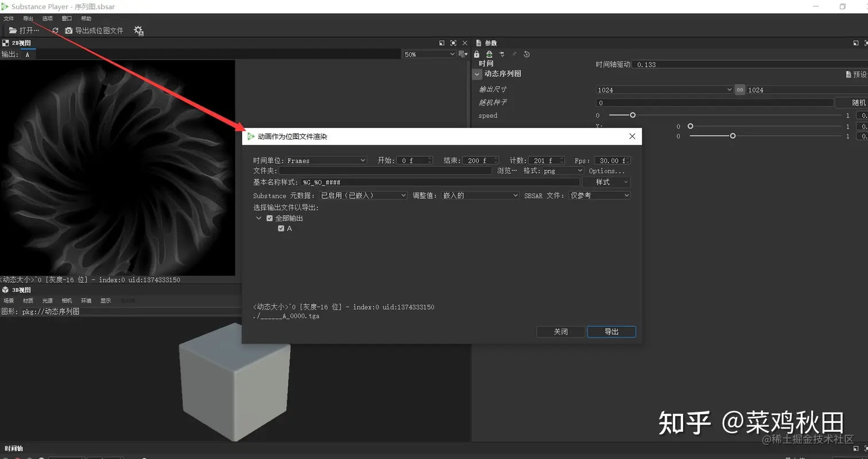Open the 显示 menu in 3D视图
The height and width of the screenshot is (459, 868).
pos(106,301)
